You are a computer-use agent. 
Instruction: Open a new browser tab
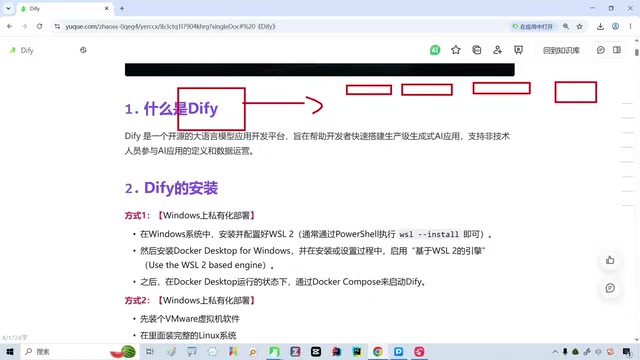pos(122,9)
